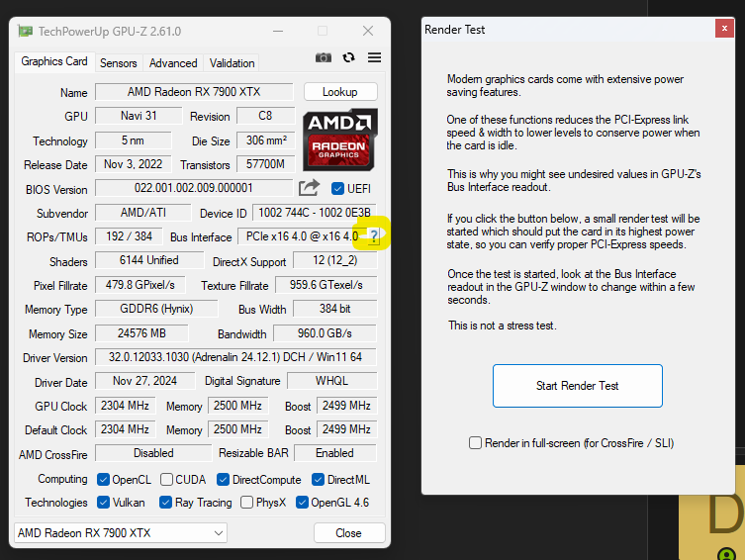Click the Driver Version field

pos(235,357)
